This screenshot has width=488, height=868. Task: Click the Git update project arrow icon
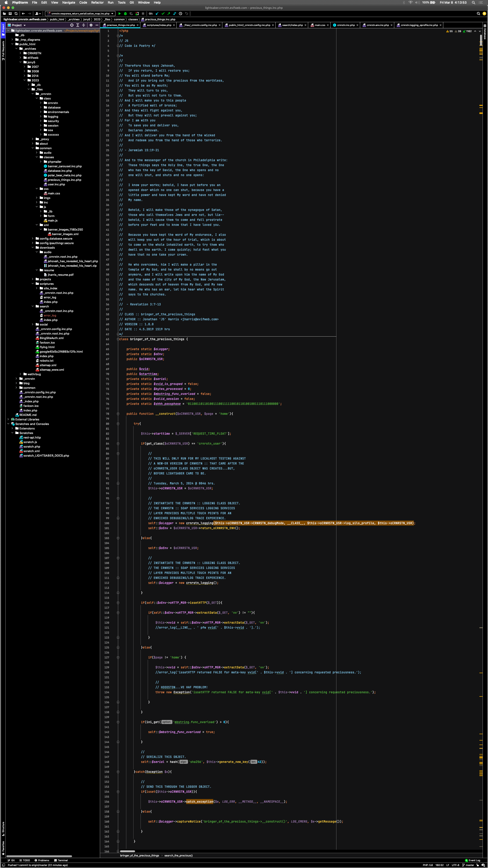tap(157, 14)
